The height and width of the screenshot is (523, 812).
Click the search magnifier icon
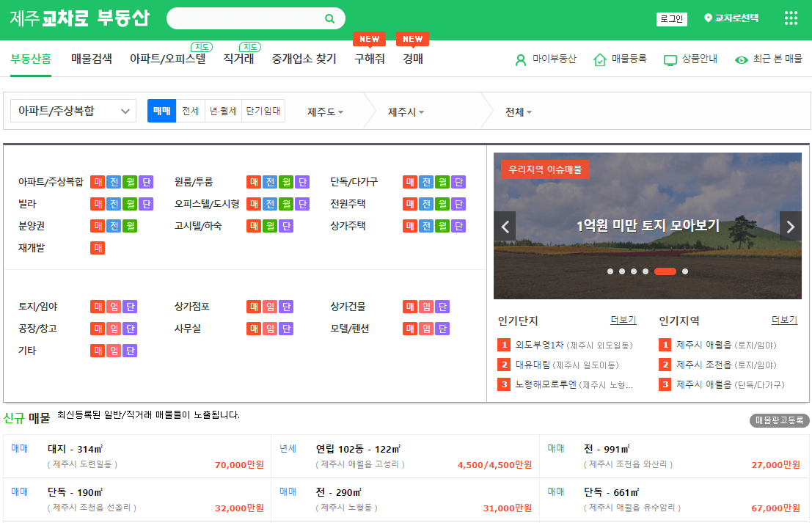(329, 18)
